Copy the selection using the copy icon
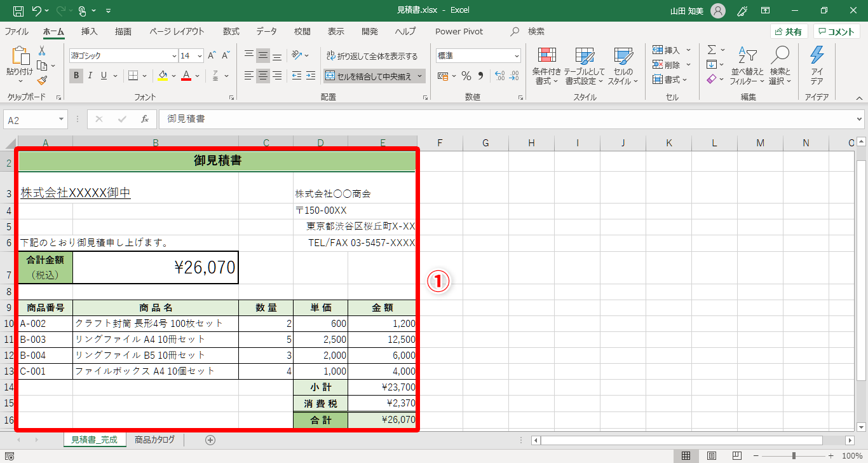This screenshot has width=868, height=463. [x=42, y=66]
